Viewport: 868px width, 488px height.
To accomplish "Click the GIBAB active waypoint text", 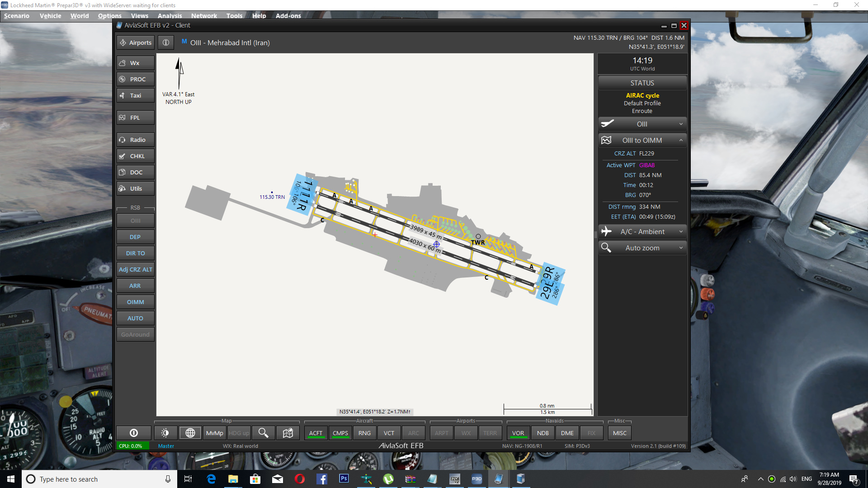I will point(647,165).
